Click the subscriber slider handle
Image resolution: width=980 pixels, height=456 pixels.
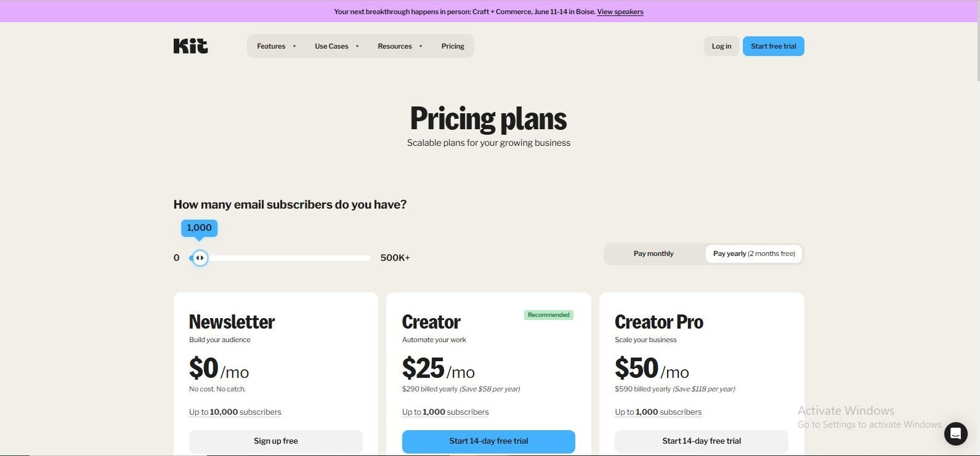(x=200, y=258)
